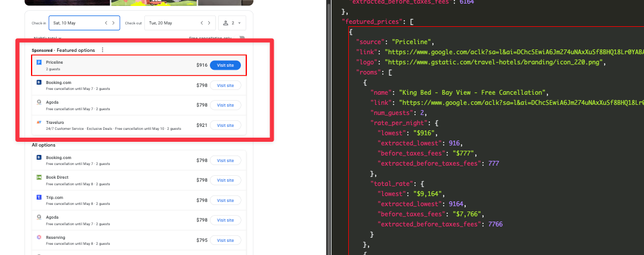Visit site for Priceline at $916
644x255 pixels.
225,66
